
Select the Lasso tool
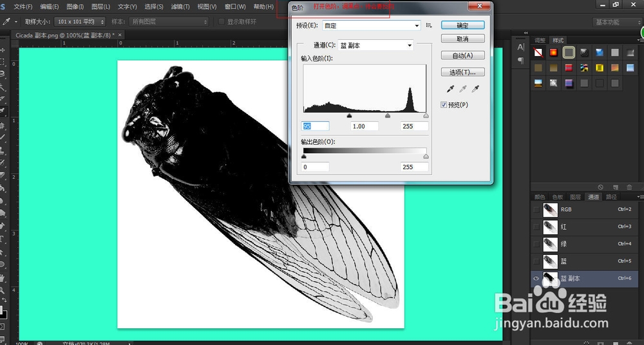(x=2, y=74)
